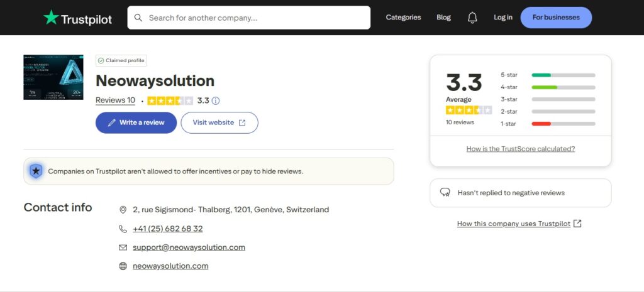
Task: Open Visit website link button
Action: (219, 122)
